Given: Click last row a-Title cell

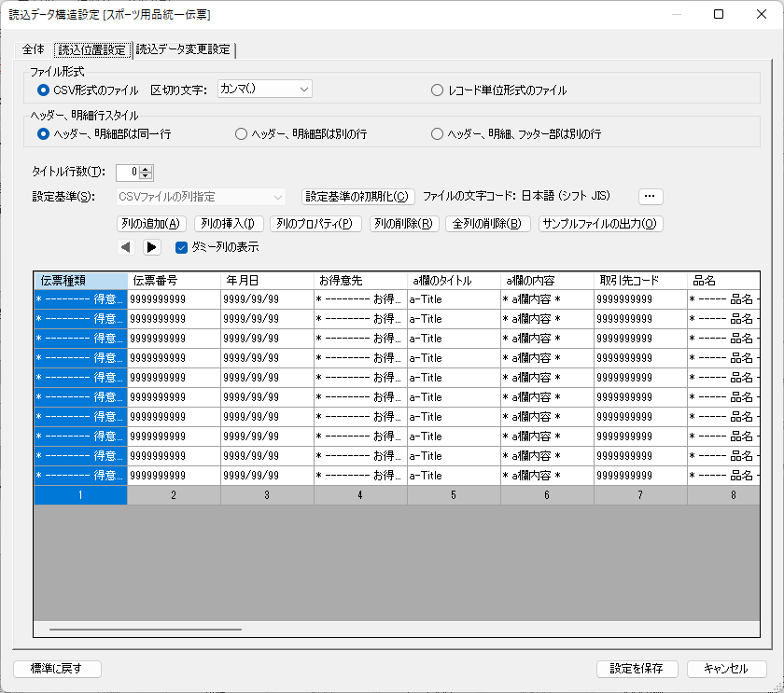Looking at the screenshot, I should pos(454,476).
